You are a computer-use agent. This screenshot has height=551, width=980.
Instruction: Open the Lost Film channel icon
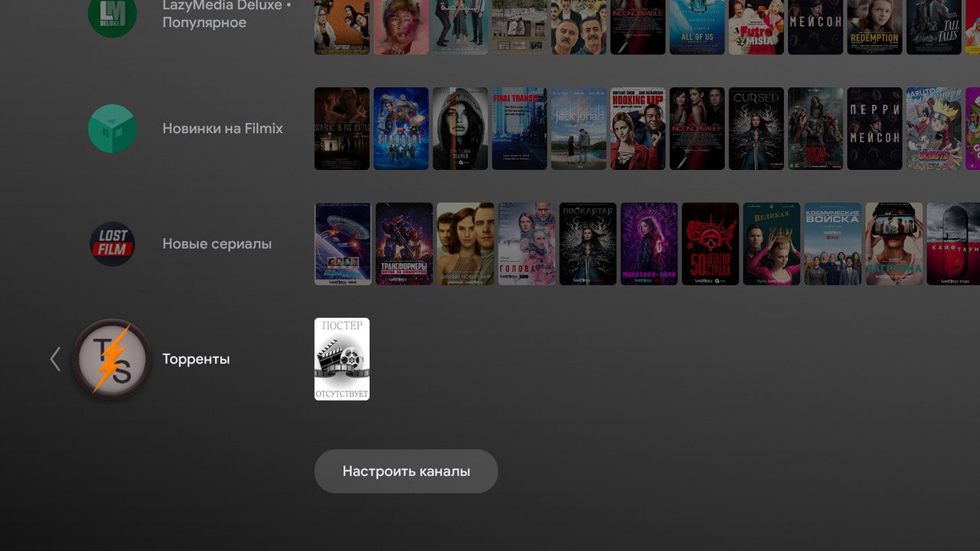[113, 244]
